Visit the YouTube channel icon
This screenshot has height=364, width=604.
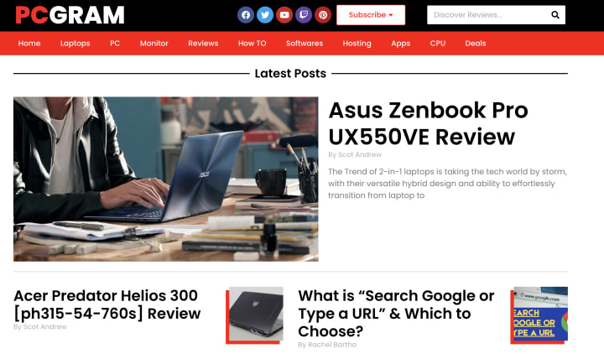click(x=284, y=15)
